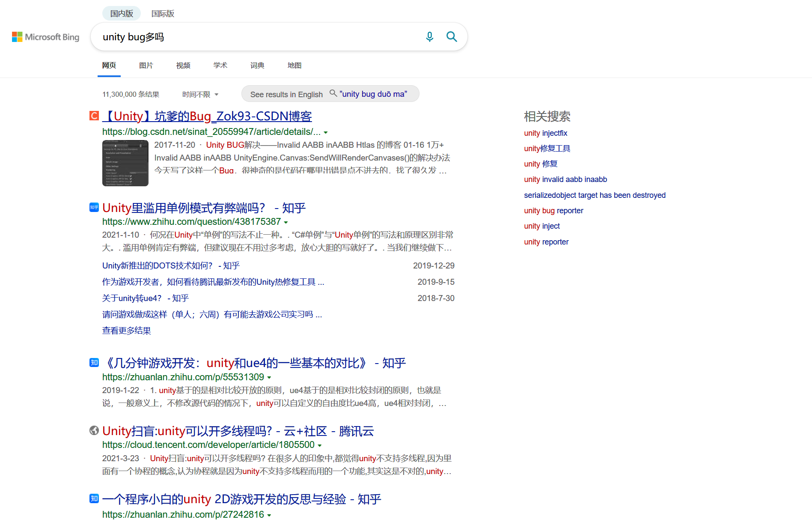Image resolution: width=812 pixels, height=522 pixels.
Task: Click related search unity inject
Action: [542, 226]
